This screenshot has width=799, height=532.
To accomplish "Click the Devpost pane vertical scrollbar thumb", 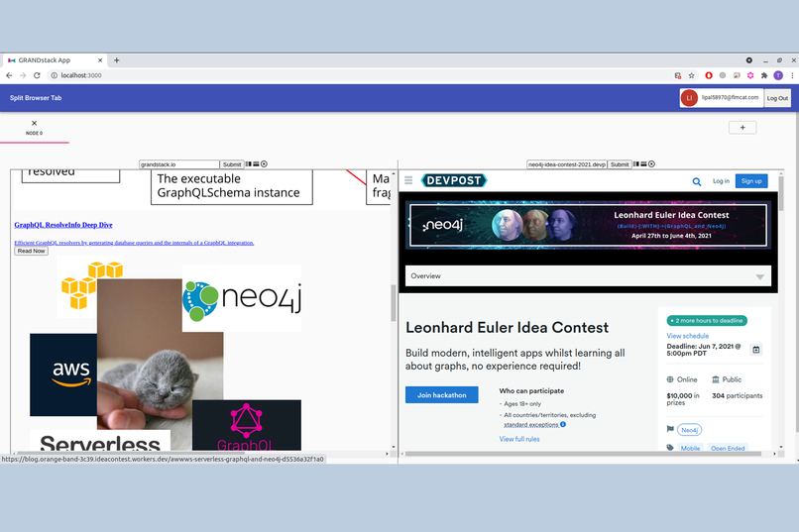I will pyautogui.click(x=780, y=192).
